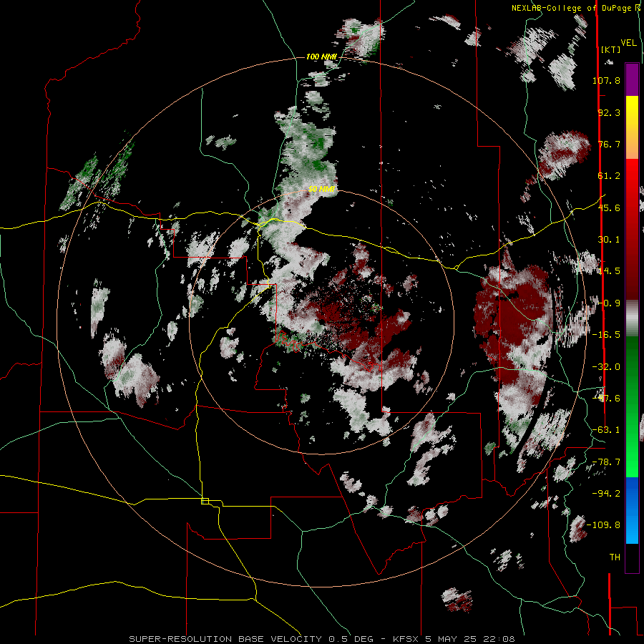
Task: Click the -63.1 velocity scale value
Action: click(x=606, y=430)
